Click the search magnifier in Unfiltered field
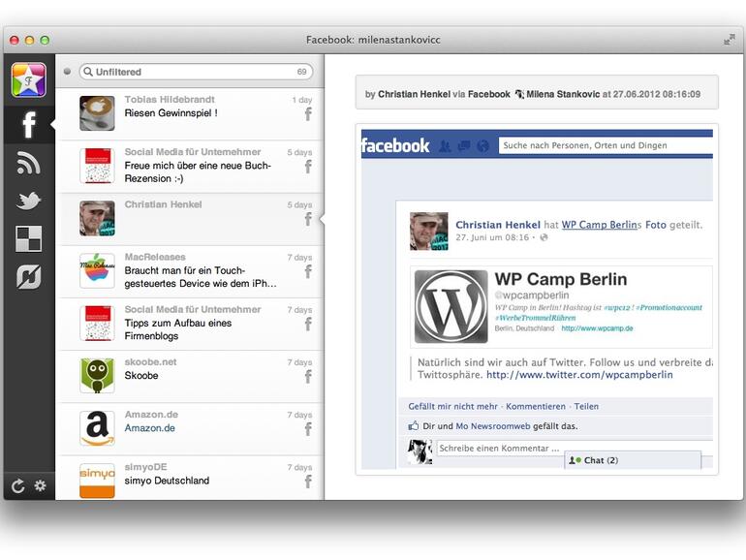746x560 pixels. [87, 72]
